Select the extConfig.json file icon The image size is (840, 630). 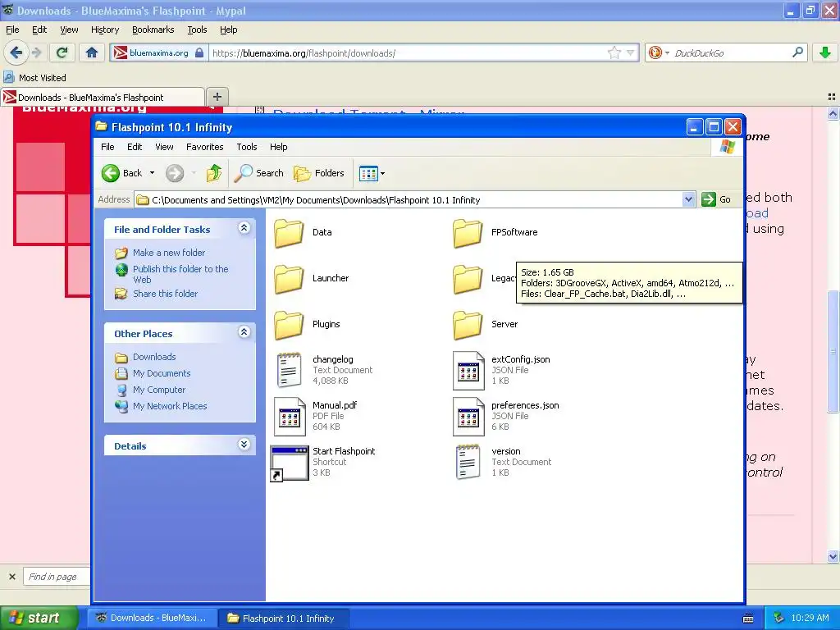[x=468, y=370]
